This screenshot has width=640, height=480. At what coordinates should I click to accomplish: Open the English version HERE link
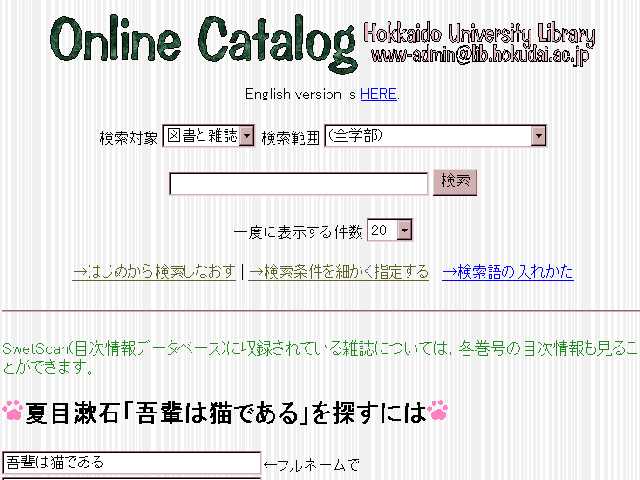378,94
